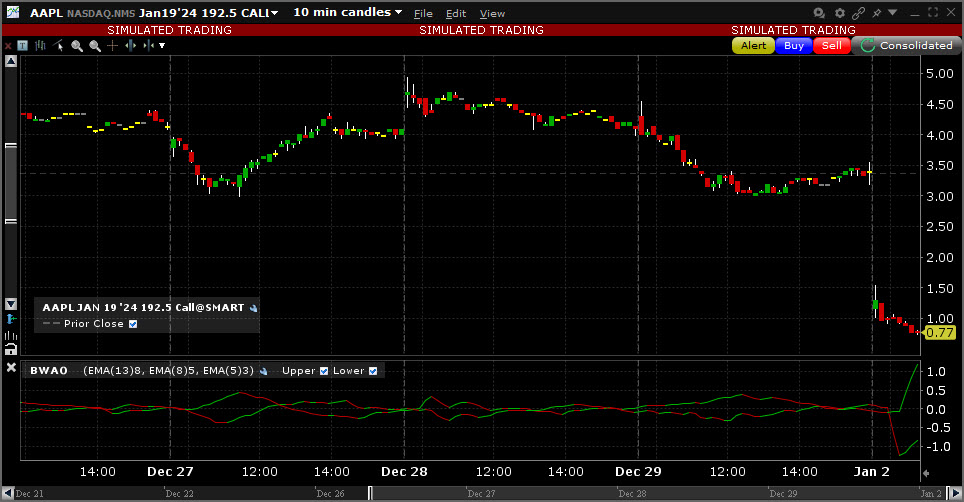The height and width of the screenshot is (502, 964).
Task: Toggle the Upper line checkbox
Action: point(324,371)
